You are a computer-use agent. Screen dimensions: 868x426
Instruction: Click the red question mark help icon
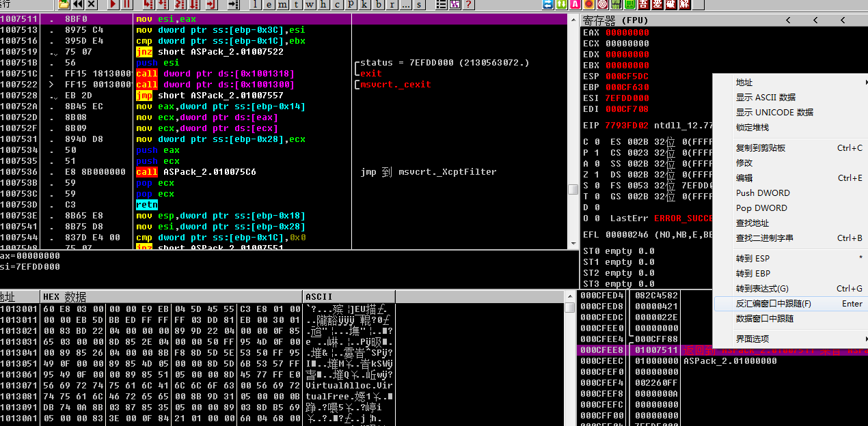pos(468,5)
